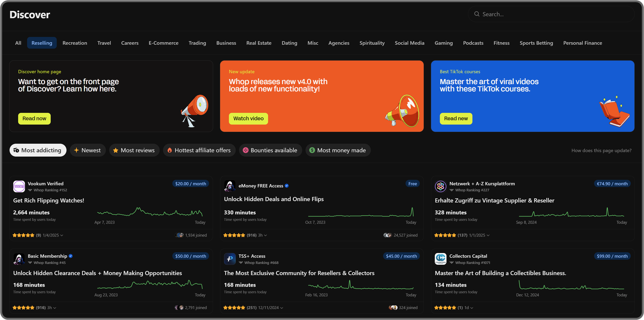
Task: Click the TSS+ usage chart since Feb 16, 2023
Action: pos(361,285)
